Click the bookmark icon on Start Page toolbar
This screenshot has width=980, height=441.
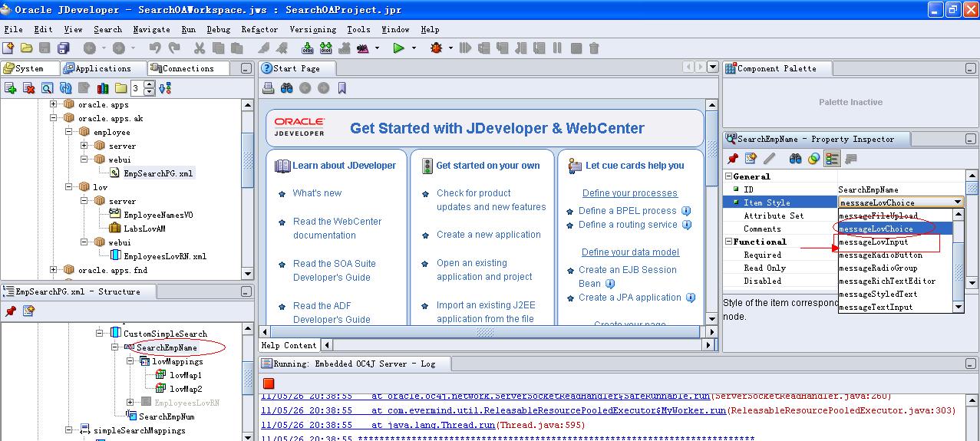click(342, 88)
